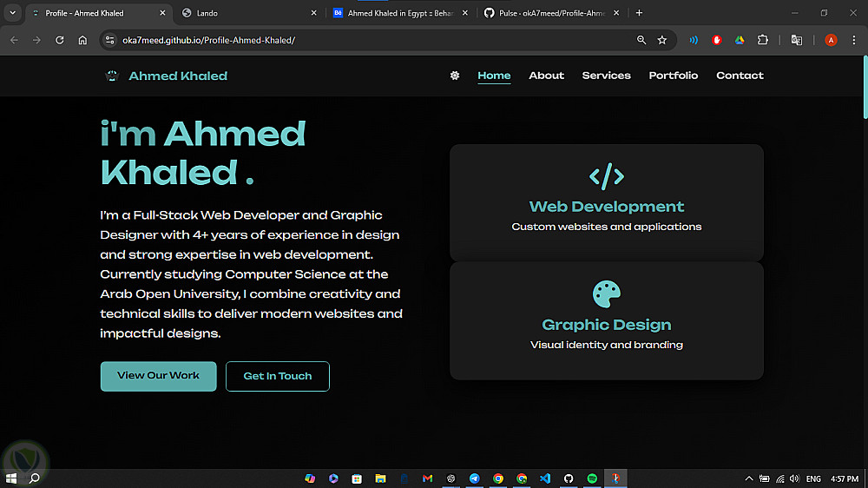Open the red ad blocker extension
Viewport: 868px width, 488px height.
pos(716,40)
